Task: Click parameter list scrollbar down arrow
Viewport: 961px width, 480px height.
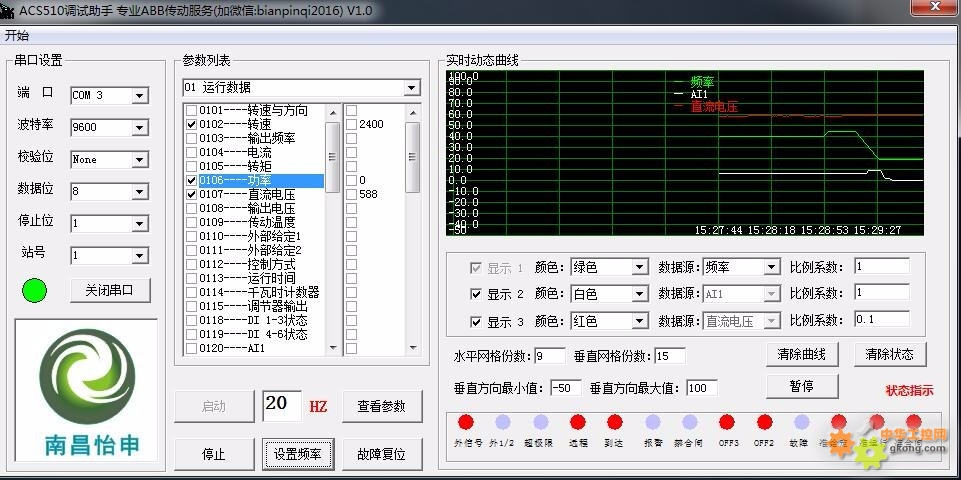Action: (333, 348)
